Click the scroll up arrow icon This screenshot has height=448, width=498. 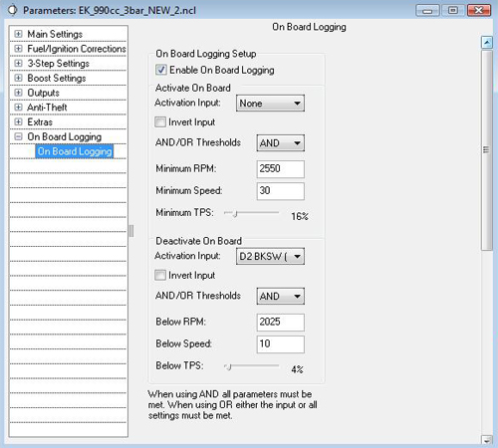487,43
